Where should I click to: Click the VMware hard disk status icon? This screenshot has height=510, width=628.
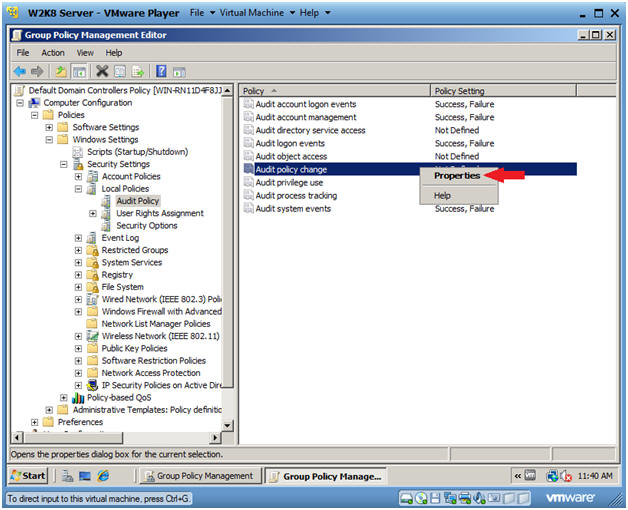(407, 498)
